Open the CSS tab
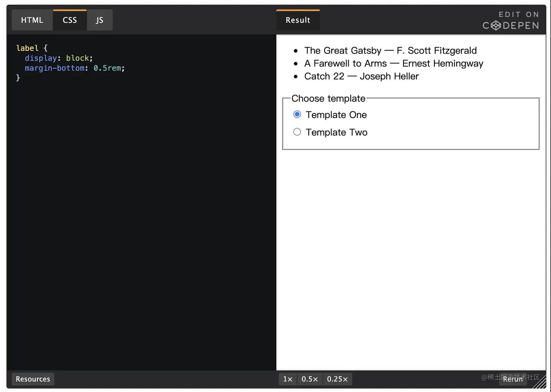Viewport: 551px width, 392px height. click(x=70, y=20)
